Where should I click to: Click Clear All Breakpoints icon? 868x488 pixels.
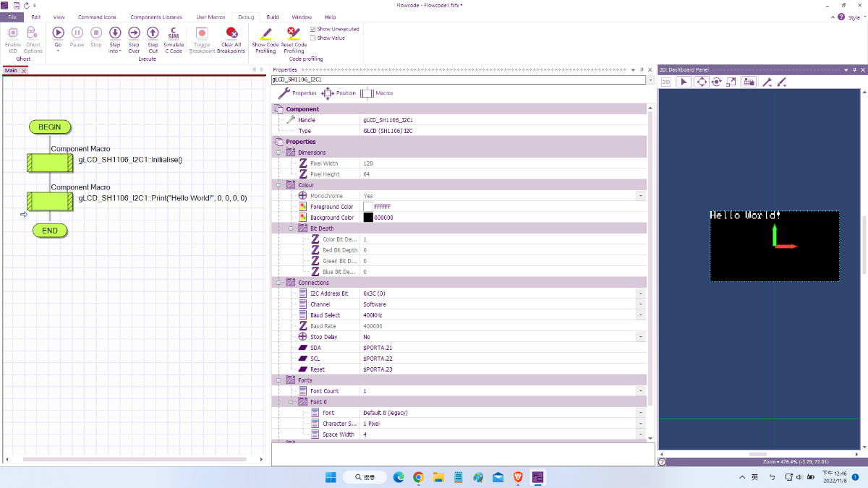231,33
